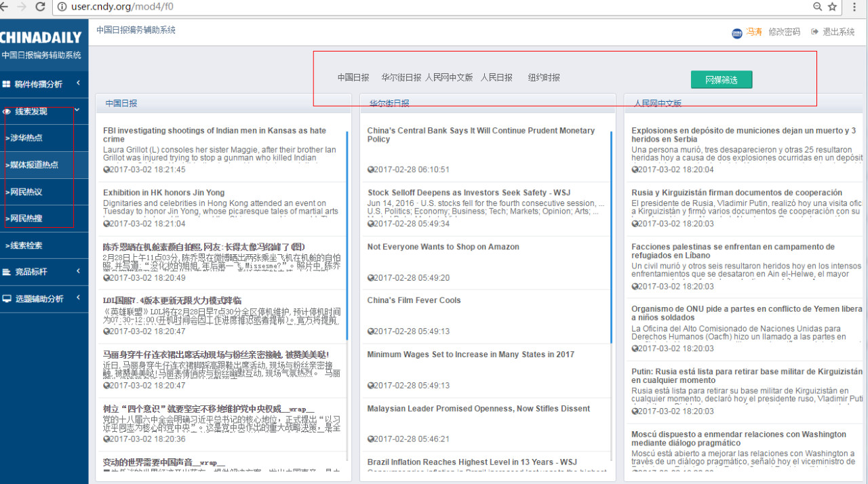Open Rusia y Kirguizistán firman documentos article
This screenshot has width=868, height=484.
point(736,193)
